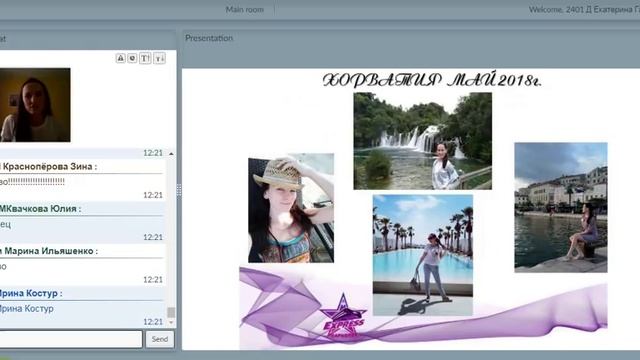Click chat scrollbar up arrow

pos(171,153)
